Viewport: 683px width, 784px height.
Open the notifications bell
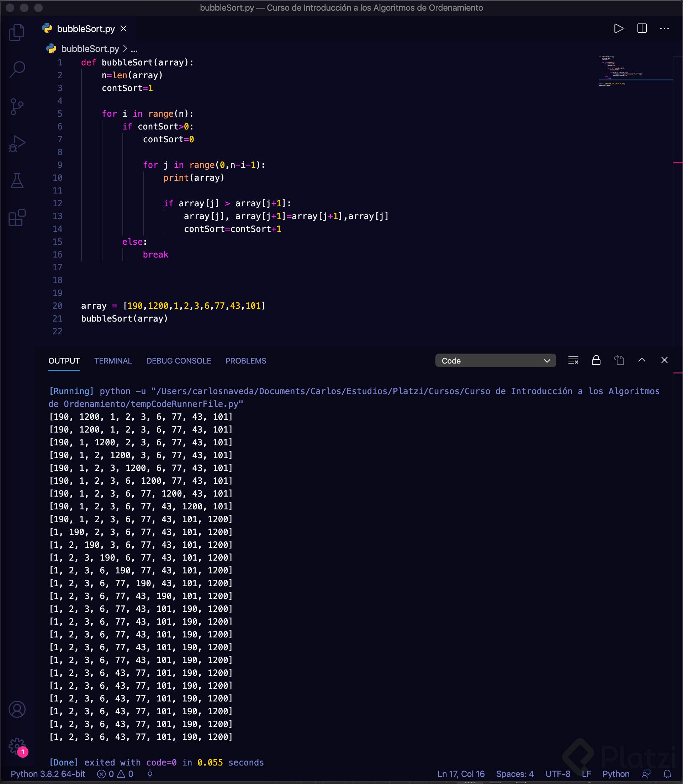pos(667,774)
